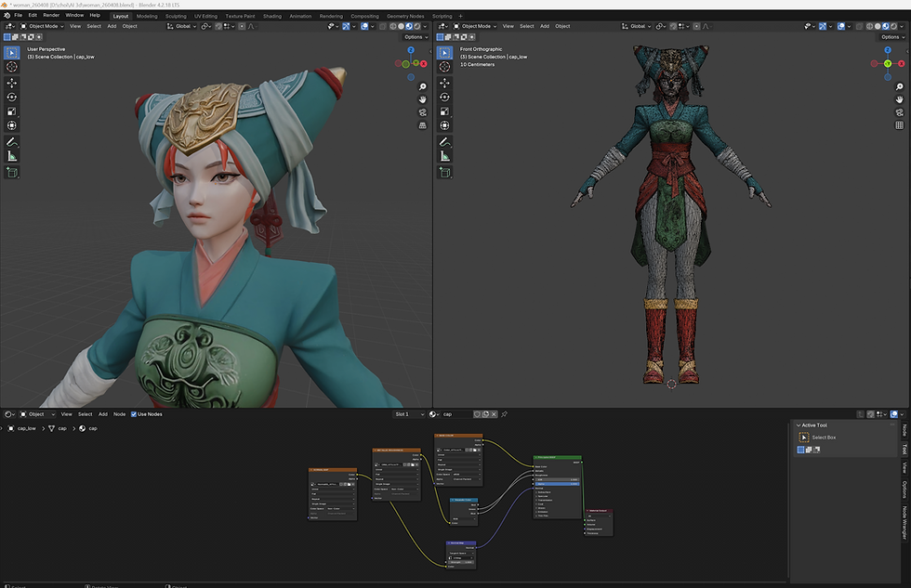Pick the Scale tool in left viewport
The width and height of the screenshot is (911, 588).
pyautogui.click(x=11, y=111)
